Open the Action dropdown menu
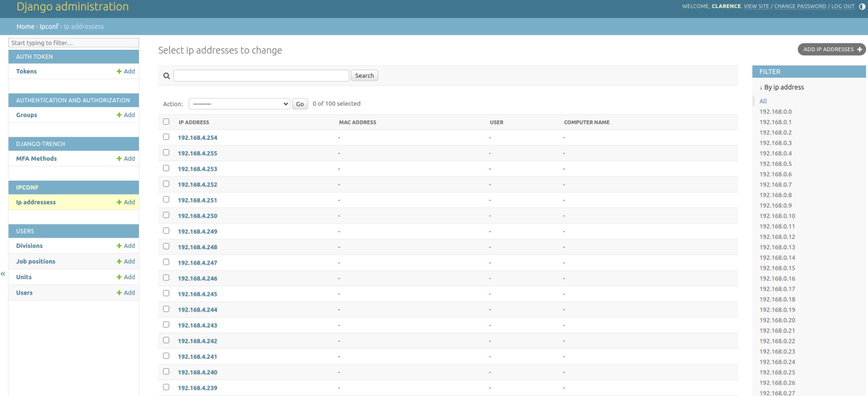 (239, 103)
